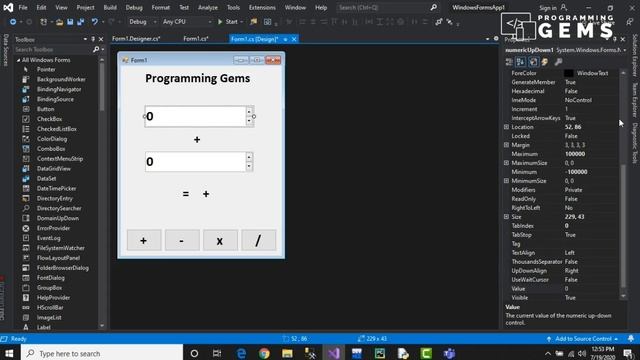Viewport: 640px width, 360px height.
Task: Click the Sign in link
Action: (x=548, y=8)
